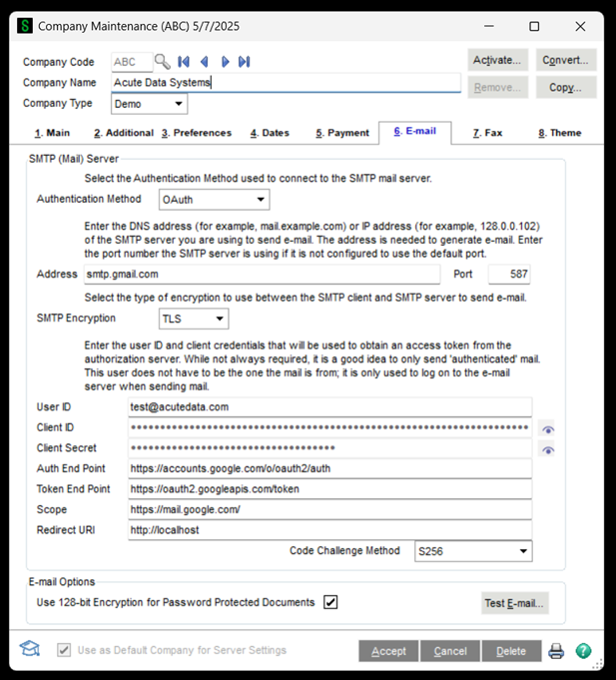Viewport: 616px width, 680px height.
Task: Go to the first company record
Action: 185,62
